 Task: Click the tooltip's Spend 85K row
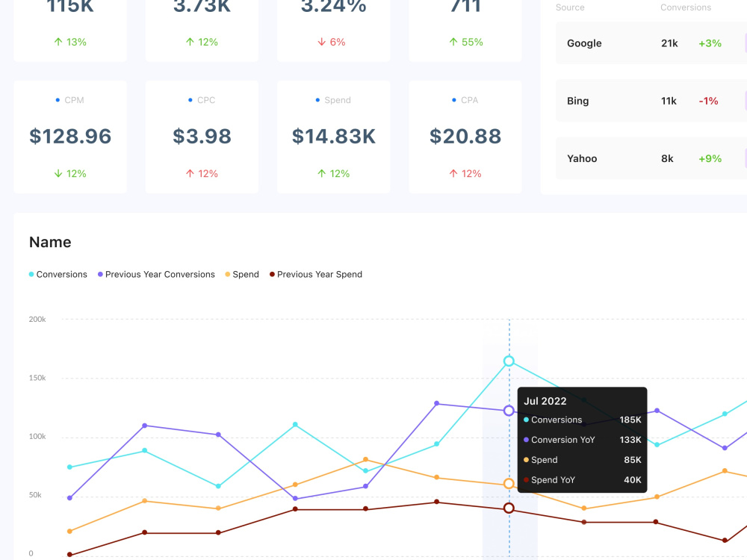[x=582, y=459]
